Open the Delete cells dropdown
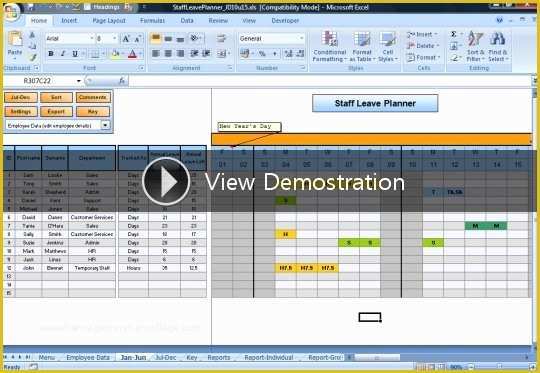Screen dimensions: 540x373 pos(423,46)
